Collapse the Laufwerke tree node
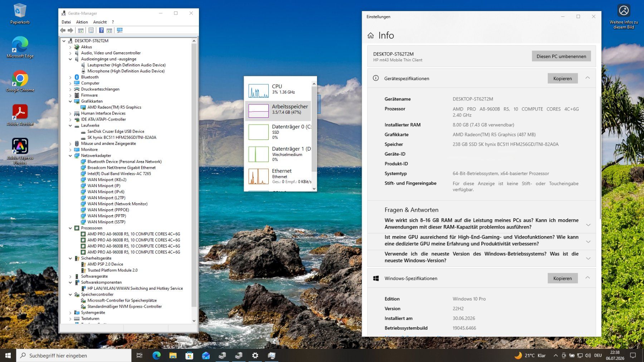The width and height of the screenshot is (644, 362). (x=70, y=126)
